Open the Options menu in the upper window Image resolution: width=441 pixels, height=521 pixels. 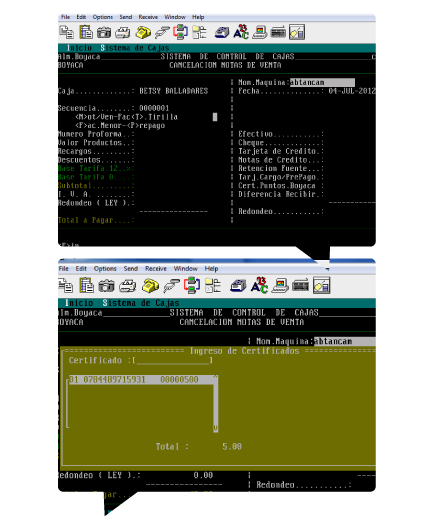102,17
